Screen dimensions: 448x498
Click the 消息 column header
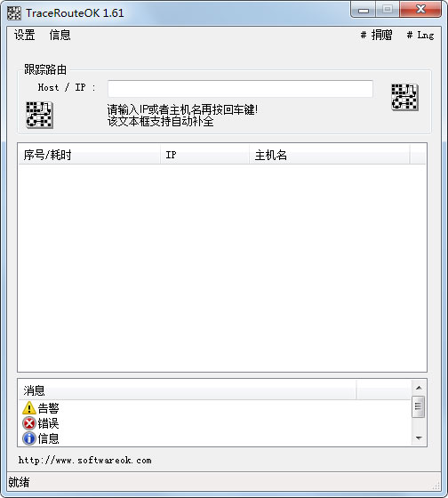[188, 390]
